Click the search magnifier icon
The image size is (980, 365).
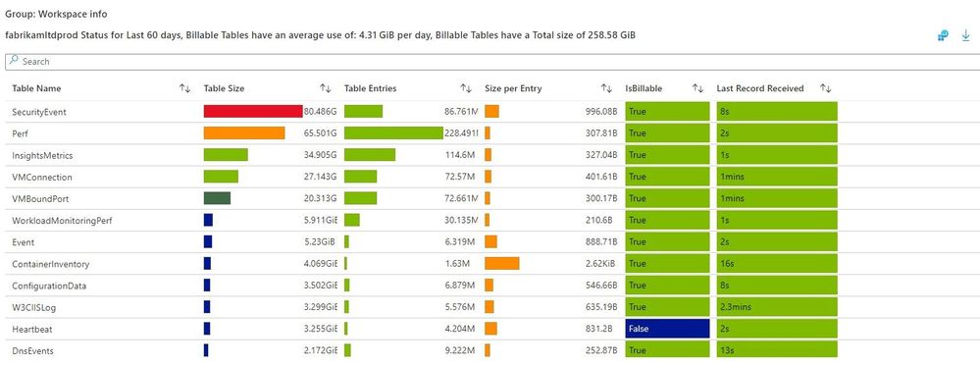(15, 61)
